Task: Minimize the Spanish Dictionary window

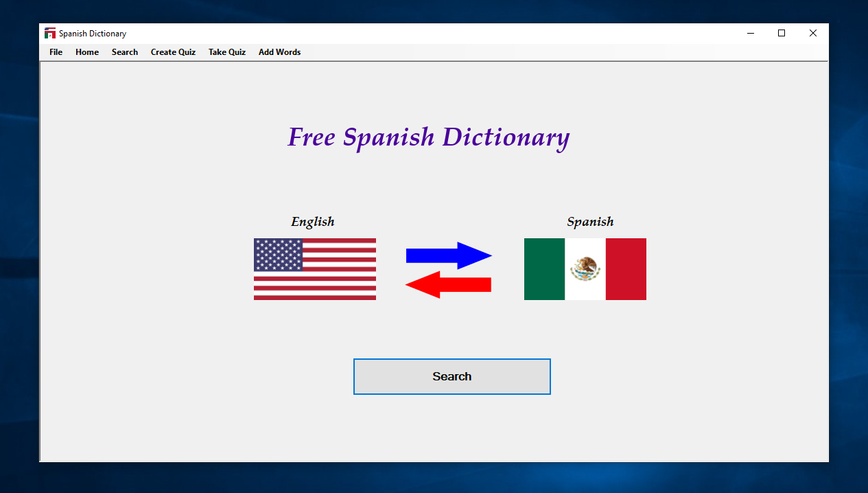Action: 750,33
